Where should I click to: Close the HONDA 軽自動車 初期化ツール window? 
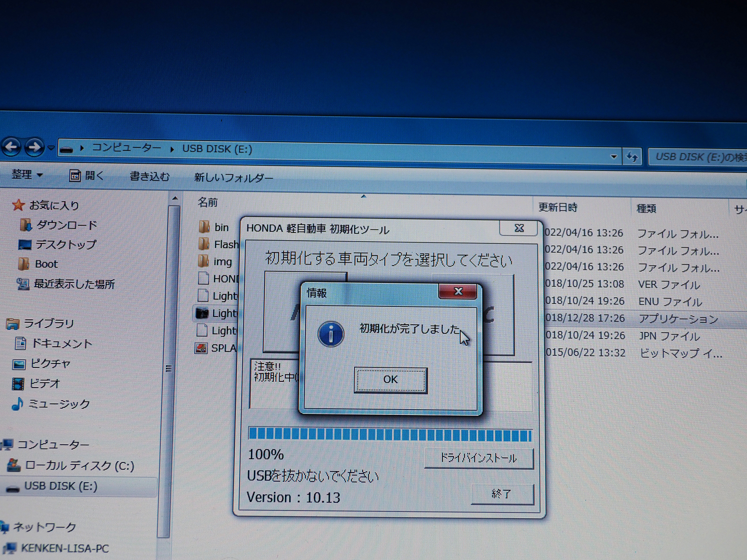pos(519,228)
